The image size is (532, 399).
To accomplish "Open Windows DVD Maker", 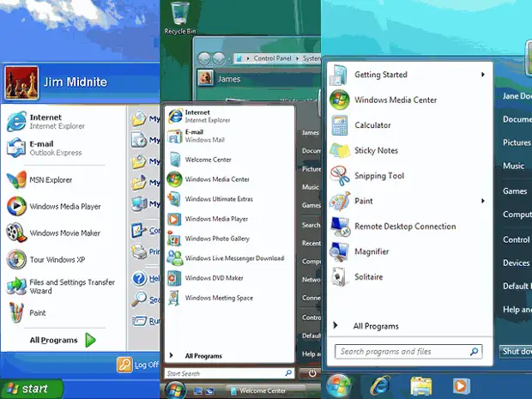I will pyautogui.click(x=212, y=278).
